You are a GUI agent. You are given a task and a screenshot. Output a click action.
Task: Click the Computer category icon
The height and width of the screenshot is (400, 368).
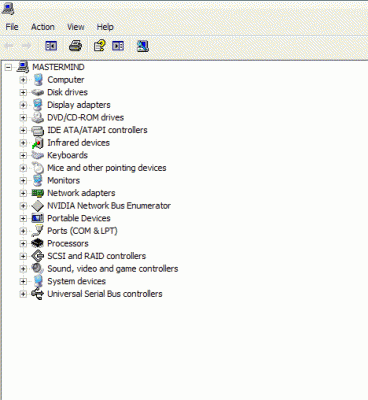point(38,80)
